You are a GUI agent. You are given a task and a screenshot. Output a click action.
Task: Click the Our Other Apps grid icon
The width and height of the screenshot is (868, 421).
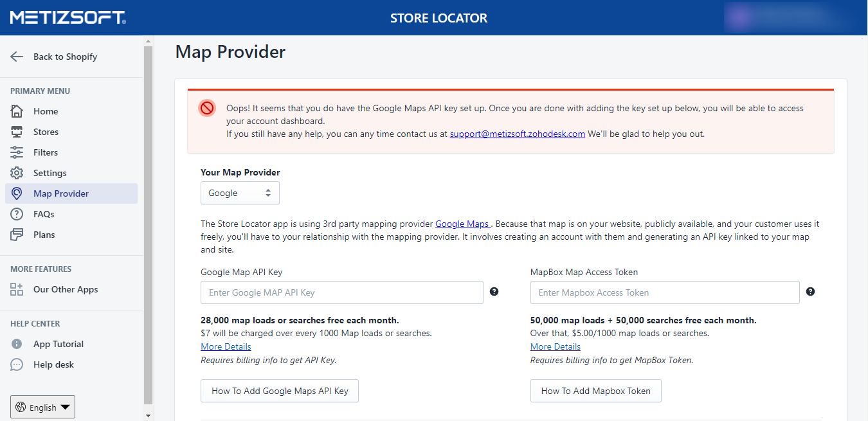[17, 289]
